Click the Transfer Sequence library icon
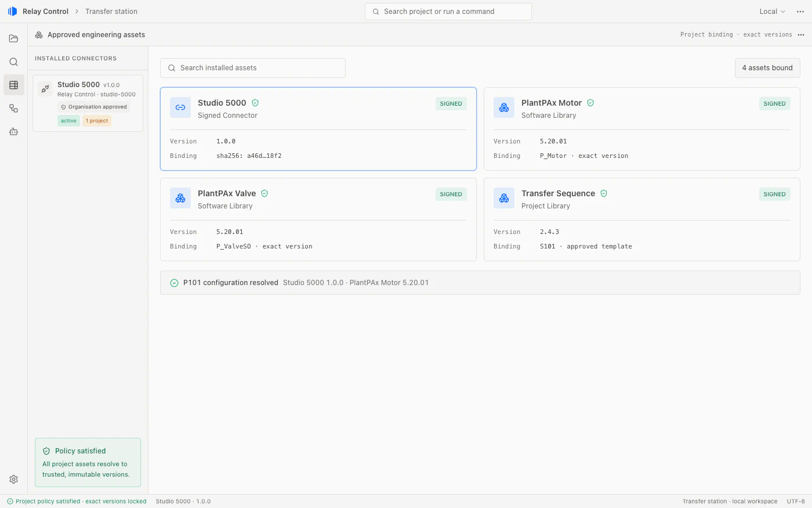 click(x=504, y=198)
